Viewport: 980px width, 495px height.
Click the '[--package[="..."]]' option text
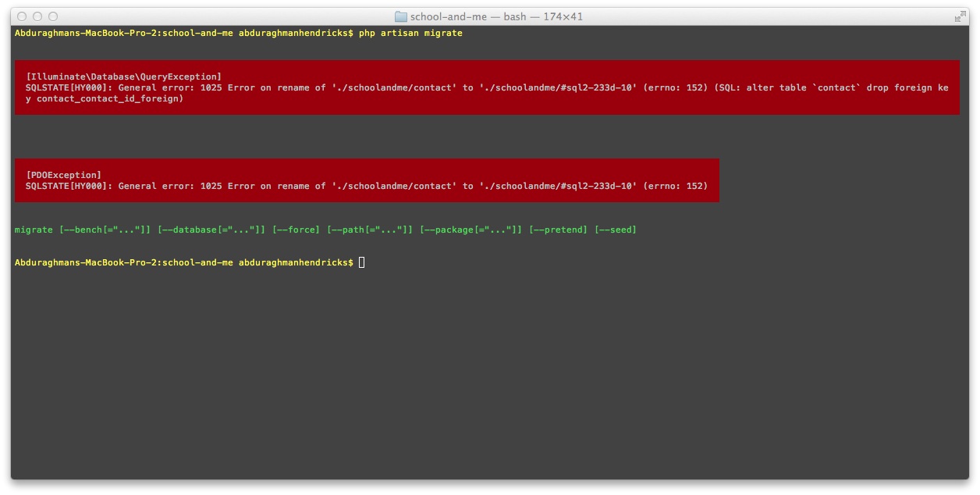click(471, 230)
